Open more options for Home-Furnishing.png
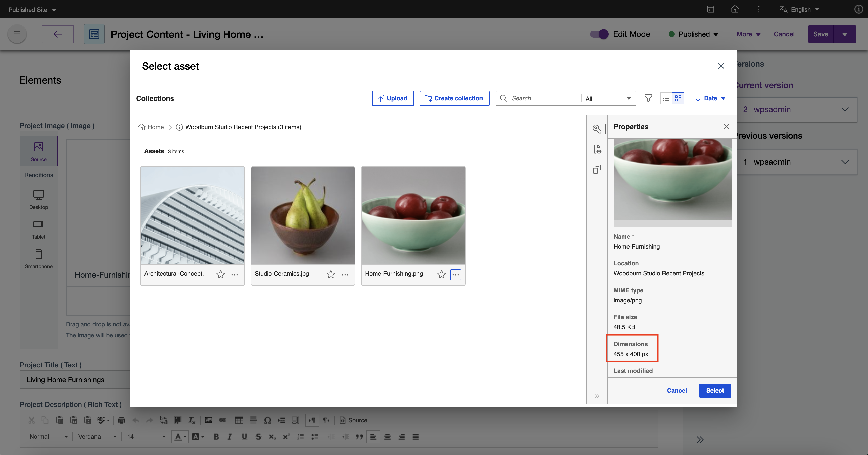 tap(455, 274)
